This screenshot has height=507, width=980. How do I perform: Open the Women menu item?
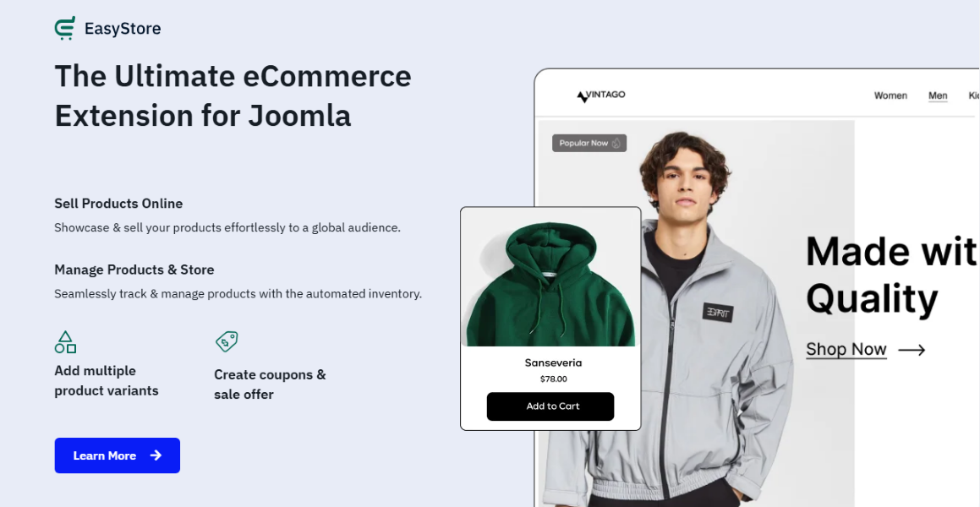click(x=890, y=95)
